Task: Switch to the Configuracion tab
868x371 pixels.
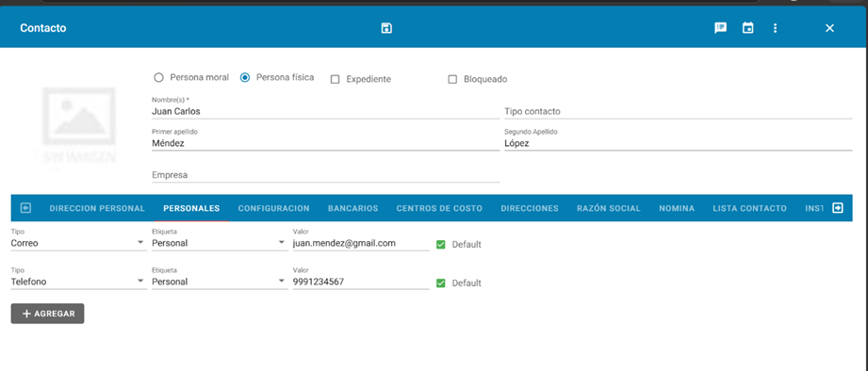Action: [273, 208]
